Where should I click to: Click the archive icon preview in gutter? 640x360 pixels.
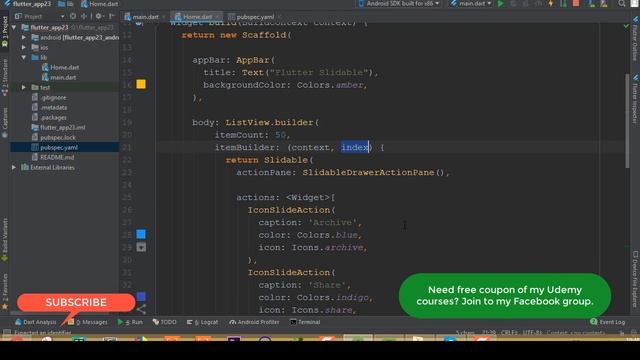click(141, 247)
